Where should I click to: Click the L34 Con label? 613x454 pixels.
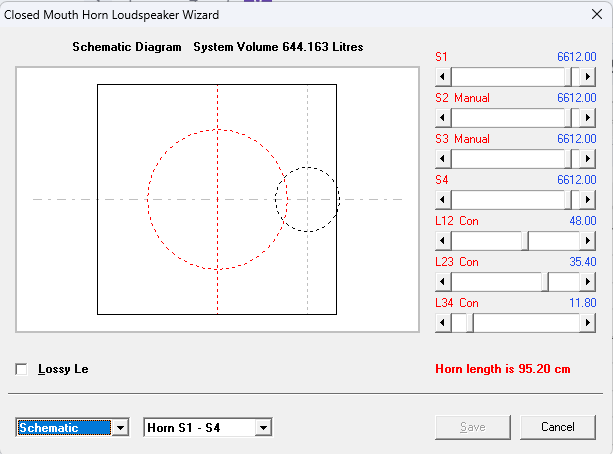point(457,303)
